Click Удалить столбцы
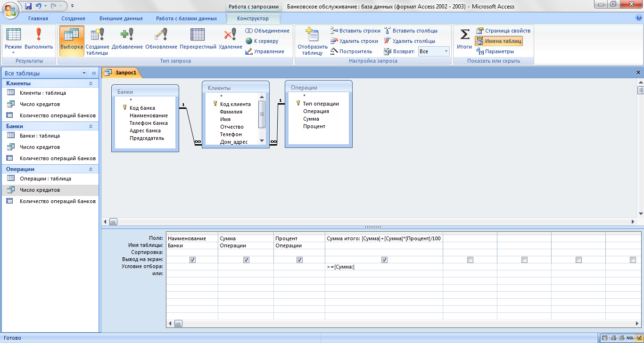Viewport: 644px width, 343px height. point(409,41)
